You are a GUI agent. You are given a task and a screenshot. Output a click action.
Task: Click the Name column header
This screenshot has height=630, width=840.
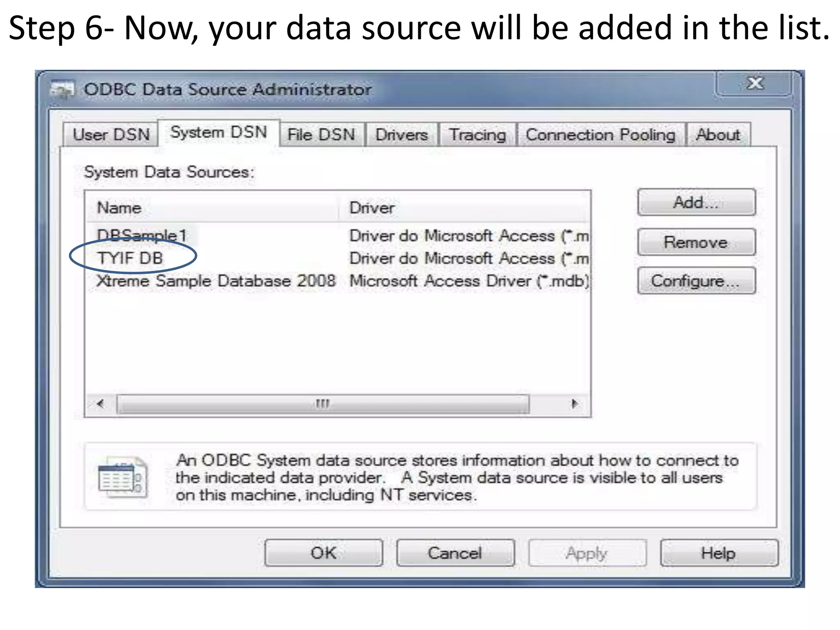click(119, 208)
